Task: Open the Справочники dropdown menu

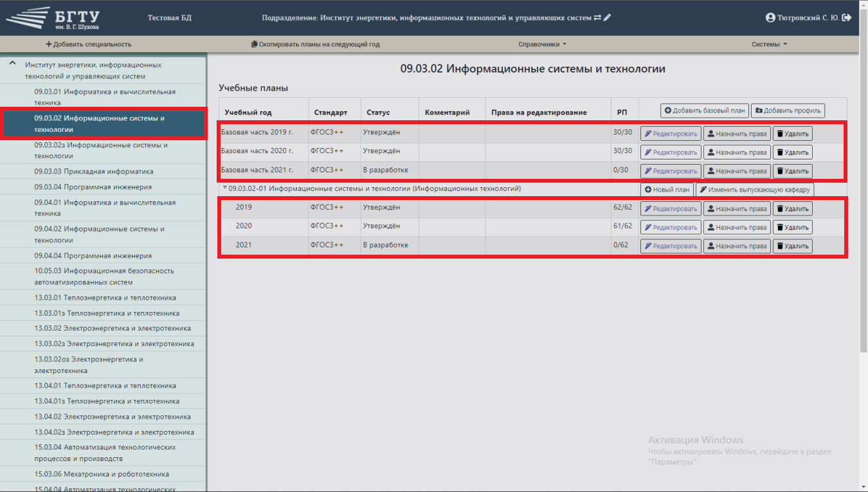Action: [543, 44]
